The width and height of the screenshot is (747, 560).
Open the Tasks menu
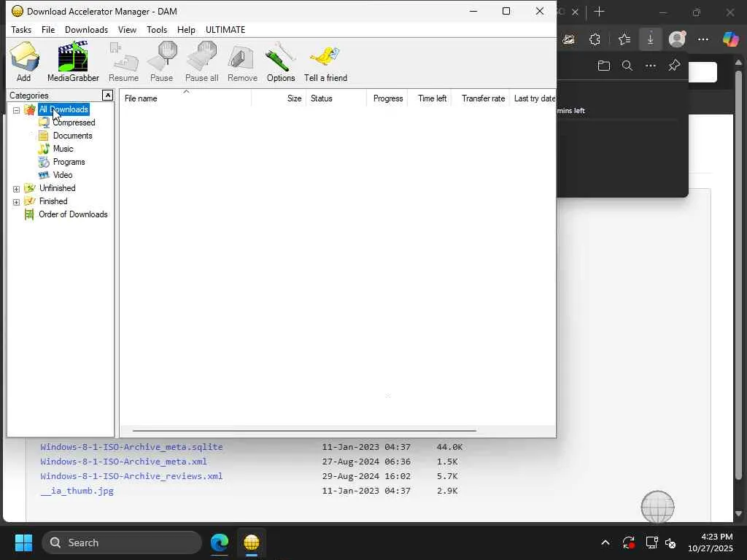point(21,29)
